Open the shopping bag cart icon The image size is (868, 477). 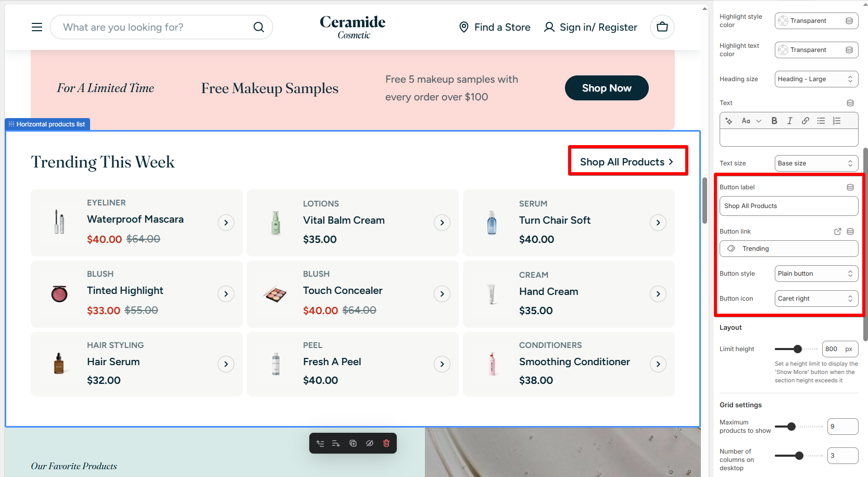(662, 27)
